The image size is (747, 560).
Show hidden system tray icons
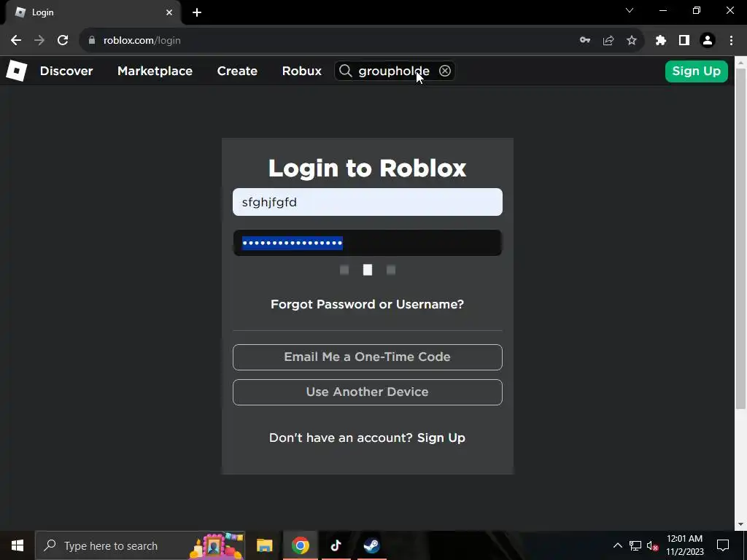click(x=617, y=545)
